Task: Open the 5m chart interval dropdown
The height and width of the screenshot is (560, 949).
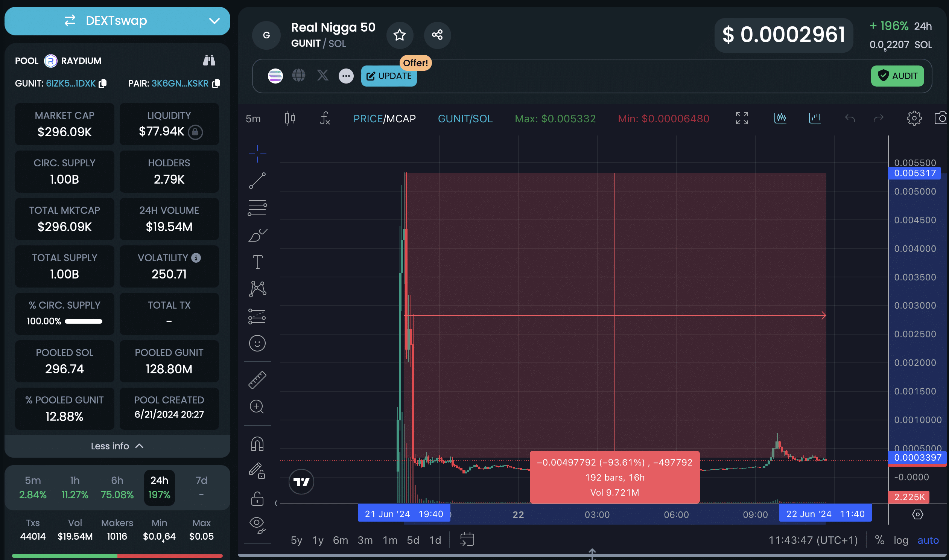Action: coord(253,119)
